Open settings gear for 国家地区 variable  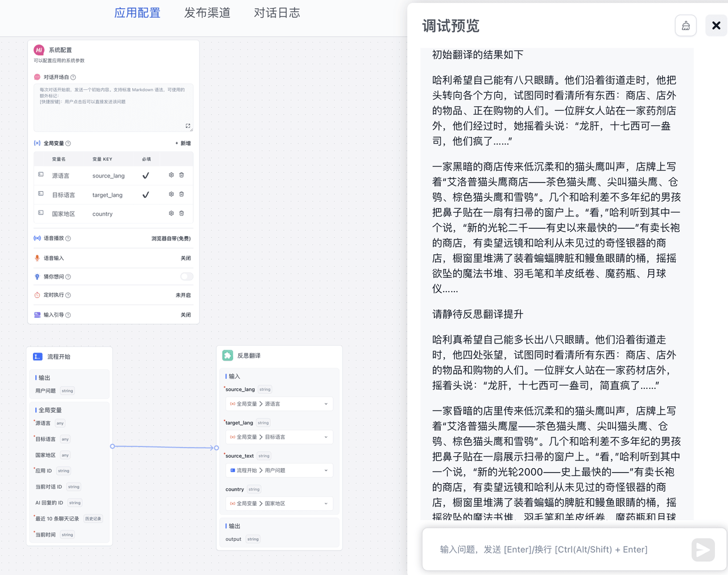pos(171,213)
